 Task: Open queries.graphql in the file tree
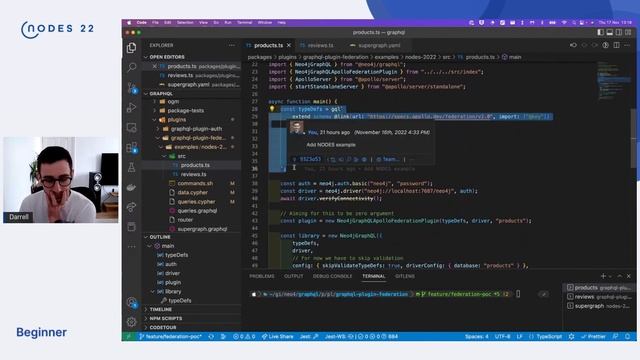pos(192,211)
